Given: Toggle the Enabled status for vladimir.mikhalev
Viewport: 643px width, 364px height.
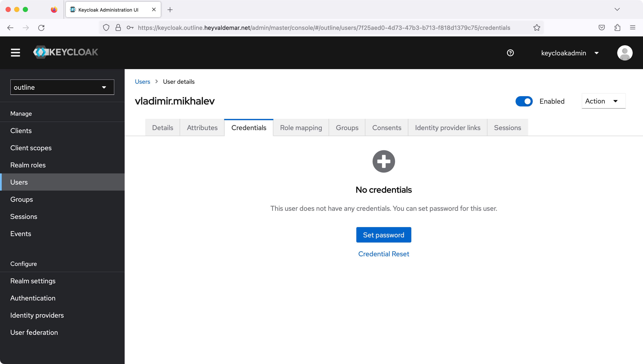Looking at the screenshot, I should (x=524, y=101).
